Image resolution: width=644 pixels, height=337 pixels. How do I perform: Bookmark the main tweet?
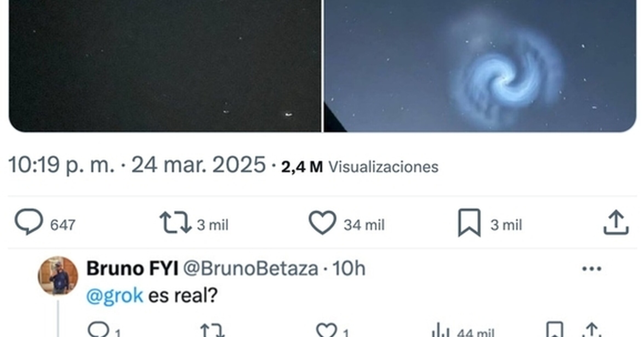click(469, 222)
